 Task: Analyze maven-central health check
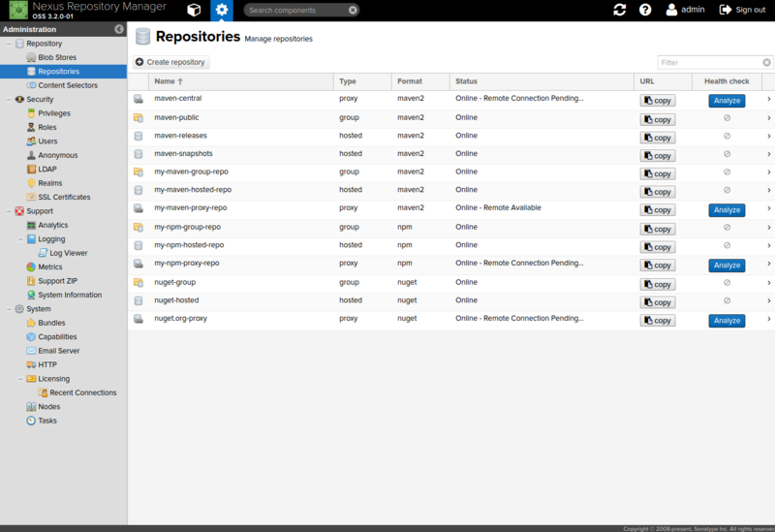tap(727, 101)
